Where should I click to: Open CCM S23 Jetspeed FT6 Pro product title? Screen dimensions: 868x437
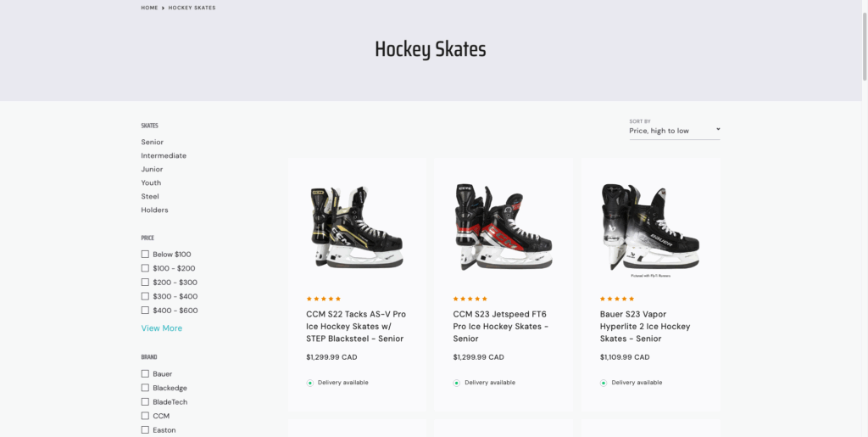499,327
